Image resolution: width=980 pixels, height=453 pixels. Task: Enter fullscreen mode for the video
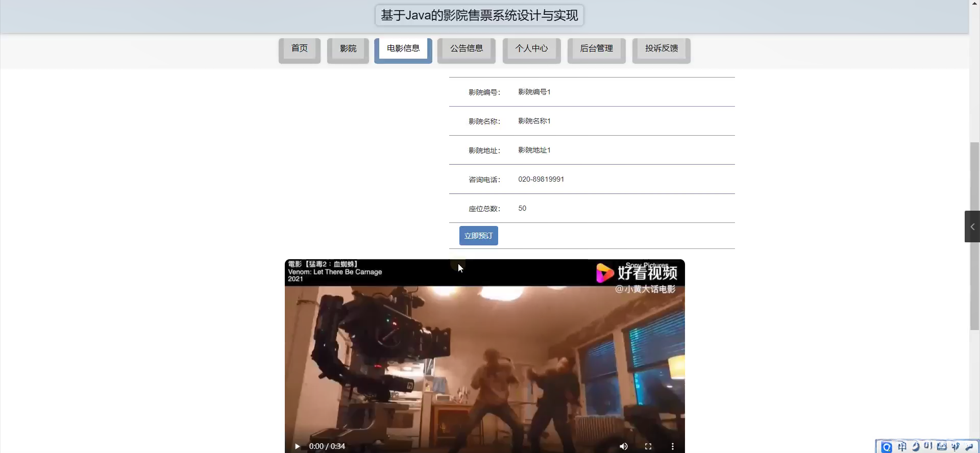pos(648,446)
